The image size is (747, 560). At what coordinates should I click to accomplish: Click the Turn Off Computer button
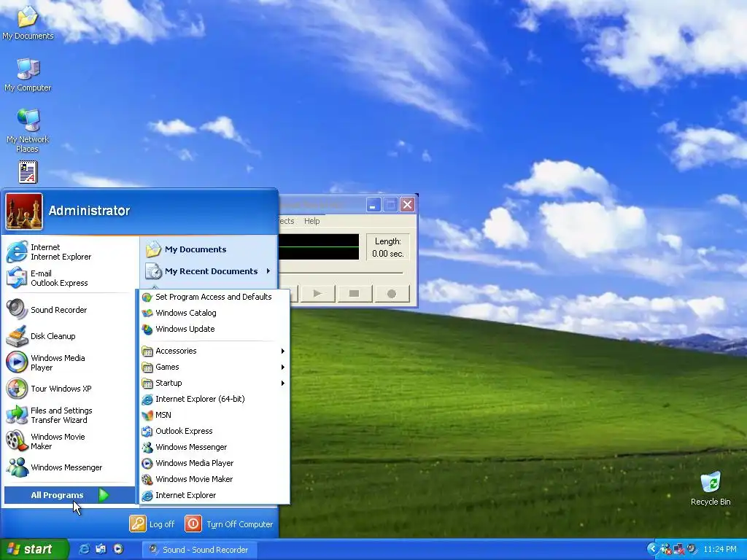point(228,524)
